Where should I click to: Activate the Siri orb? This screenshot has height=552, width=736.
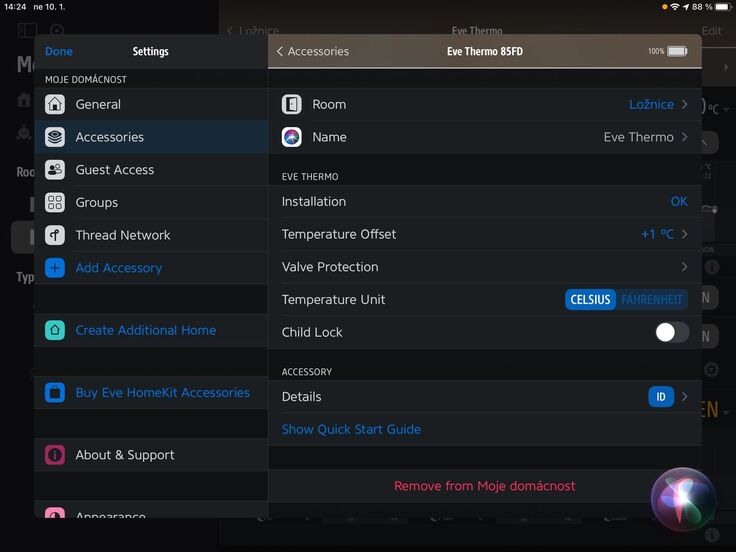coord(684,497)
